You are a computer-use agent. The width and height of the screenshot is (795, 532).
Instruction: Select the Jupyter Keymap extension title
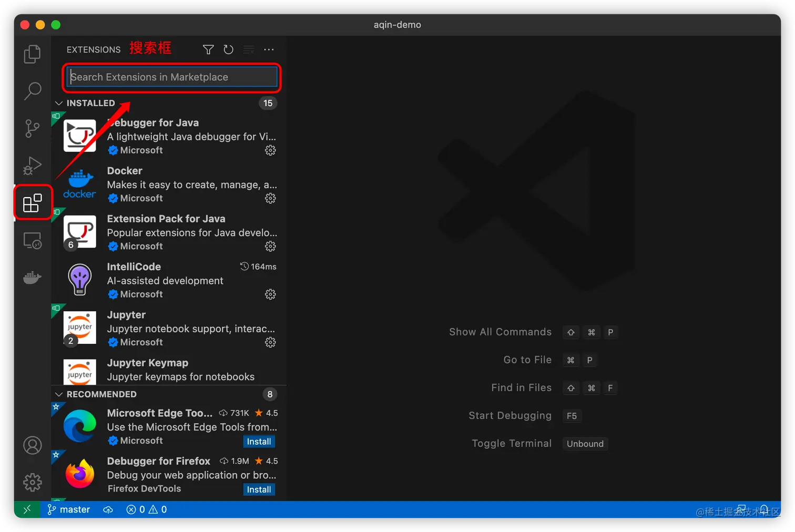click(x=148, y=363)
